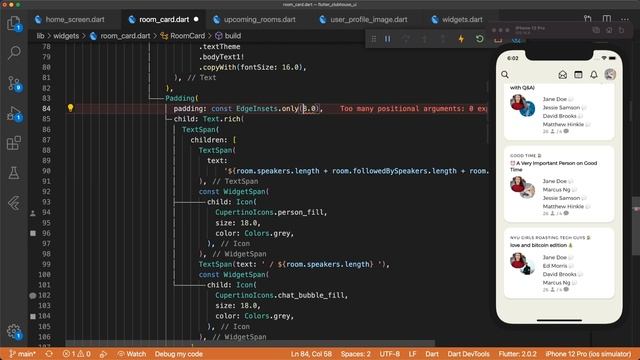The image size is (640, 360).
Task: Click grey color swatch beside line 96
Action: tap(33, 233)
